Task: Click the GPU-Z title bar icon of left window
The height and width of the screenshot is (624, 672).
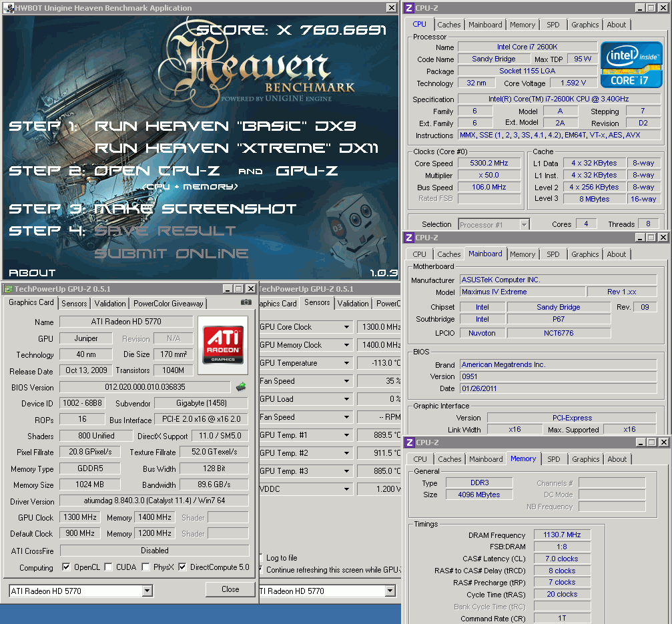Action: coord(8,289)
